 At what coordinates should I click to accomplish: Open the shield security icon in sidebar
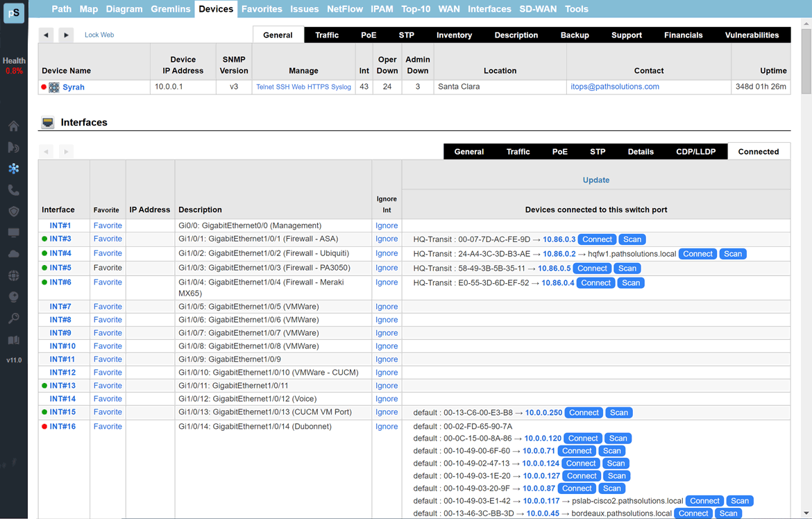(14, 212)
